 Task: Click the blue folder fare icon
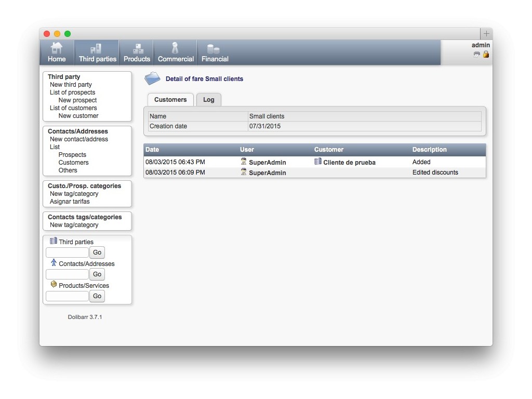click(x=153, y=78)
